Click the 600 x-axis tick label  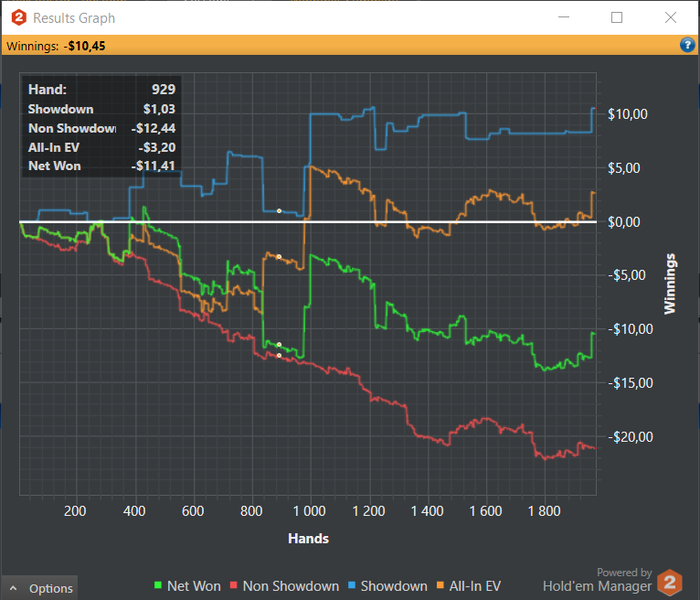[x=192, y=511]
